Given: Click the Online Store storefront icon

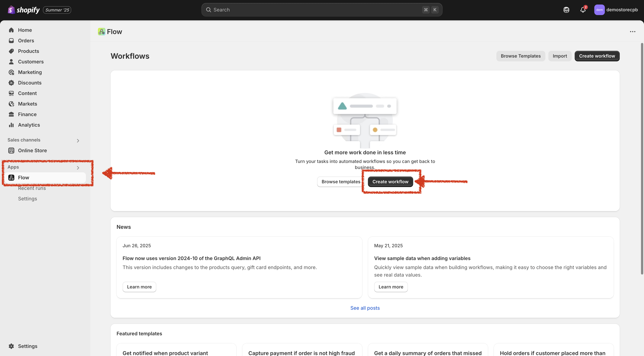Looking at the screenshot, I should coord(11,150).
